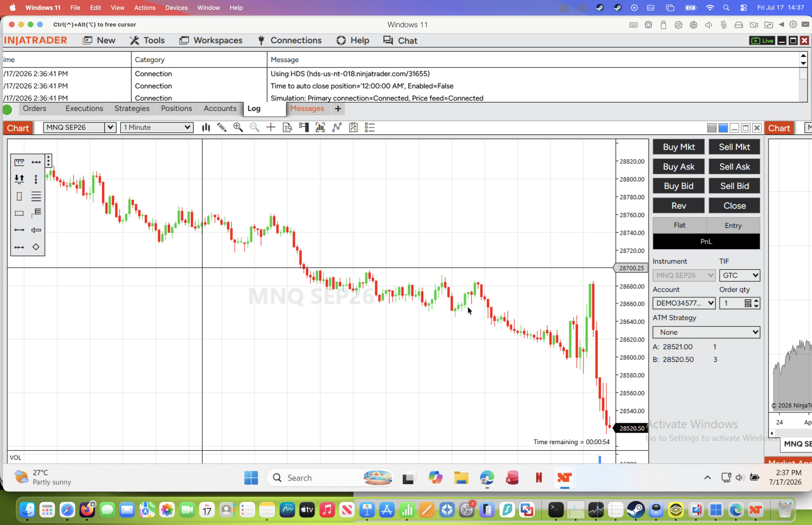Viewport: 812px width, 525px height.
Task: Open the indicators line-graph icon
Action: (x=337, y=128)
